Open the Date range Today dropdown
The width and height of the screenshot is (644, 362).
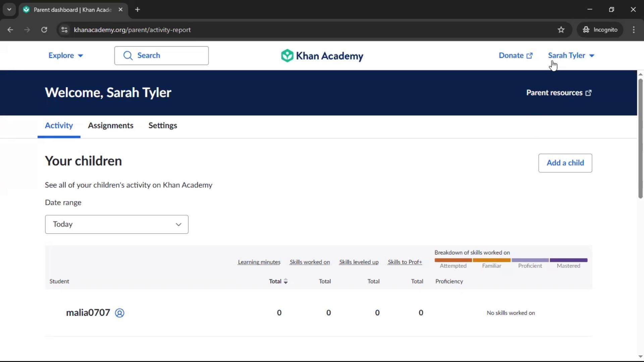pos(116,224)
